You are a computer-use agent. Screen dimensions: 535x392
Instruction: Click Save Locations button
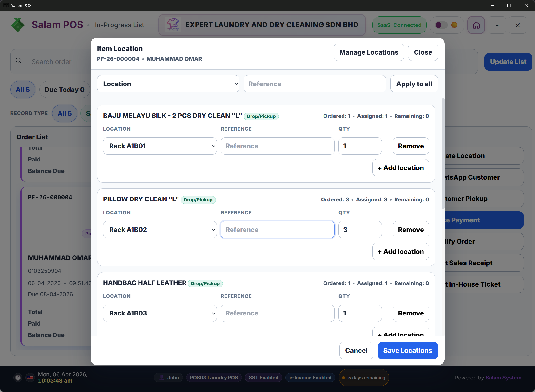[x=408, y=351]
